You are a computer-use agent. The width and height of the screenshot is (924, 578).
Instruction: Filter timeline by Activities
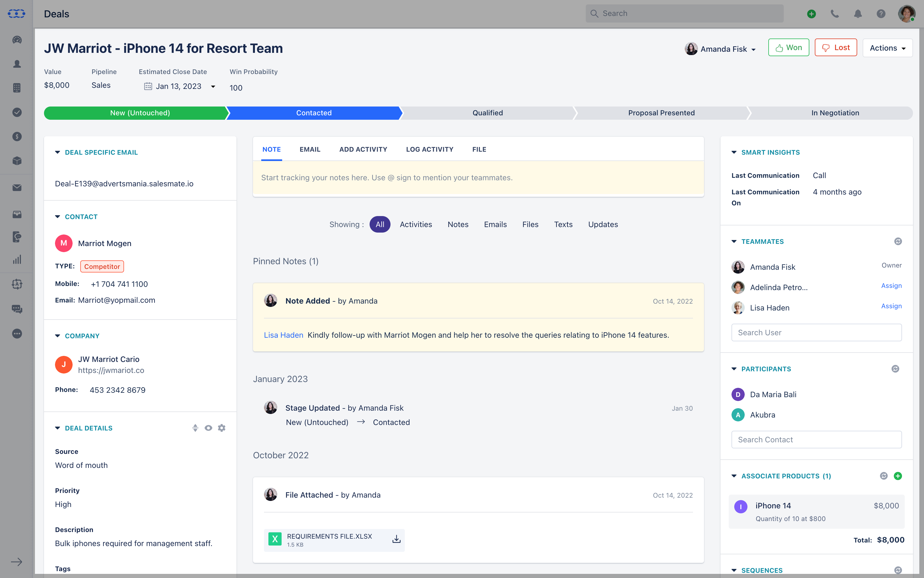[x=416, y=224]
